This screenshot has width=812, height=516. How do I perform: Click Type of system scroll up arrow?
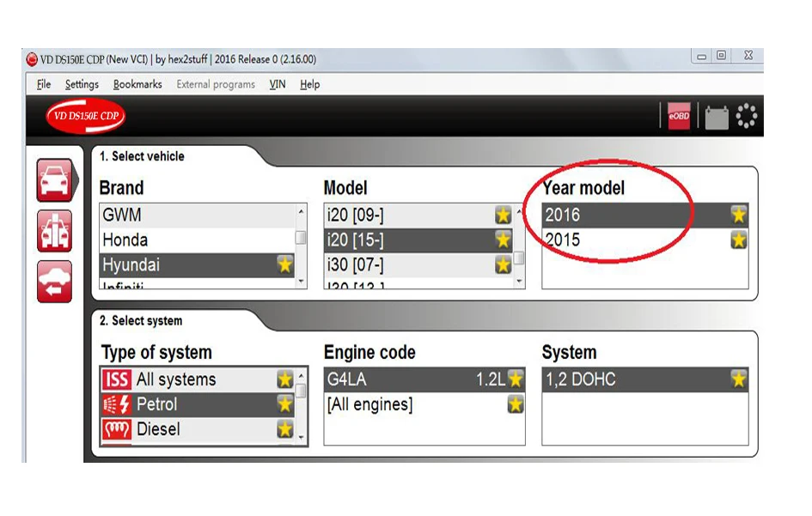[x=302, y=376]
